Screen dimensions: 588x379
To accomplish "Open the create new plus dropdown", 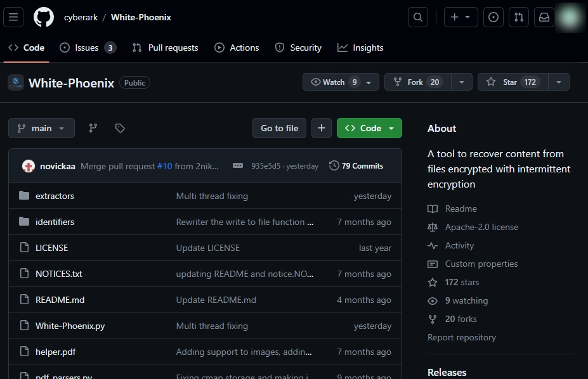I will point(461,17).
